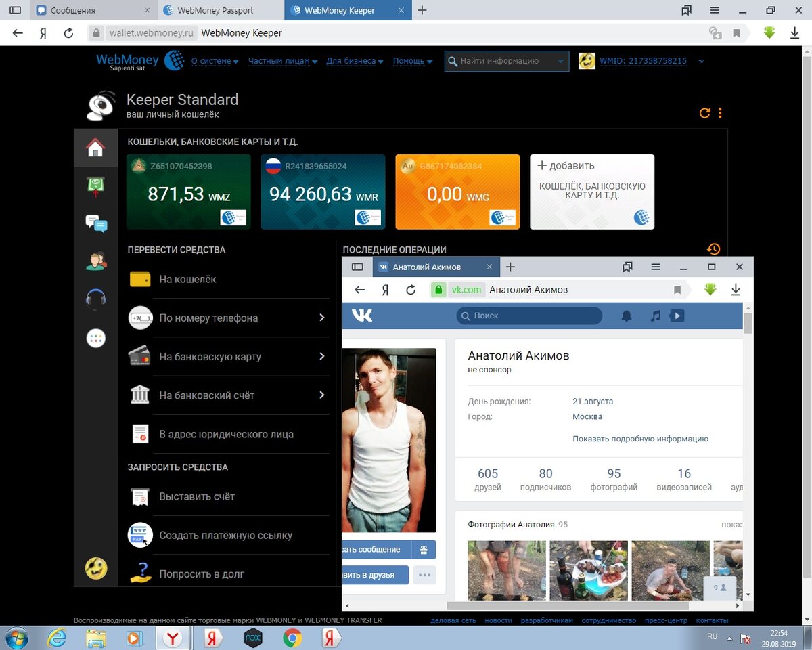Open Chrome from the Windows taskbar
This screenshot has height=650, width=812.
pos(292,638)
